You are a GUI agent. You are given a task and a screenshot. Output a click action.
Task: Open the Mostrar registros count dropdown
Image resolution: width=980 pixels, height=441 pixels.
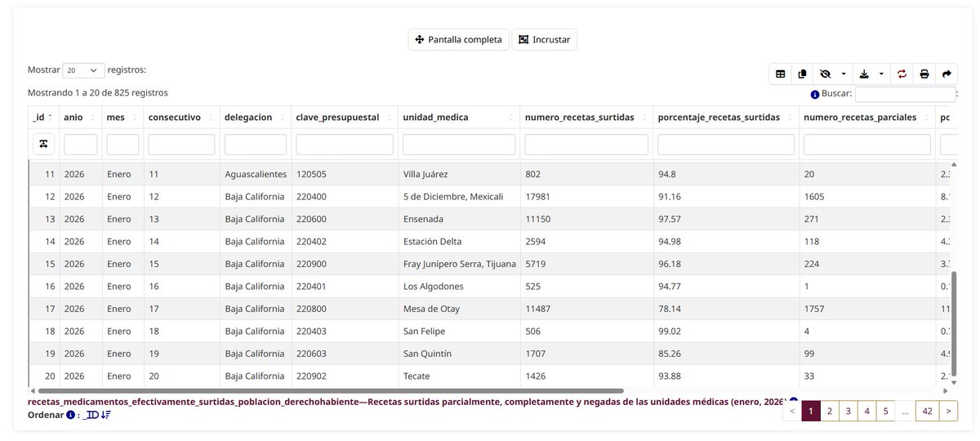click(x=85, y=71)
